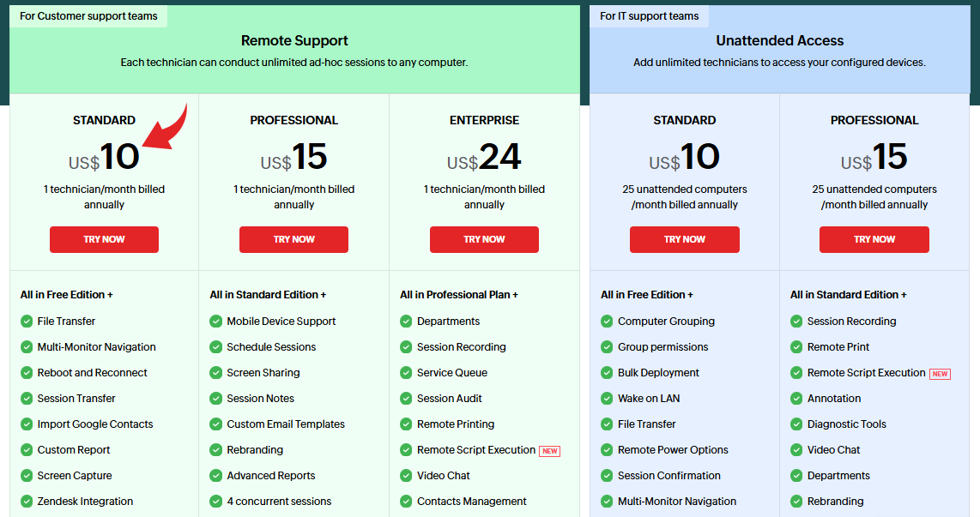Click 'Video Chat' under Unattended Access Professional

tap(834, 449)
